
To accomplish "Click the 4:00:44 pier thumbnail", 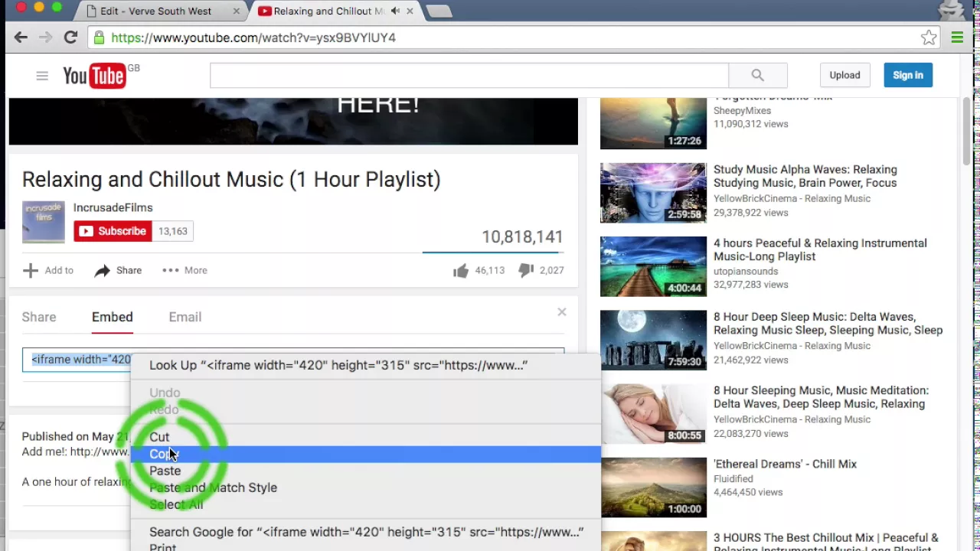I will point(653,266).
